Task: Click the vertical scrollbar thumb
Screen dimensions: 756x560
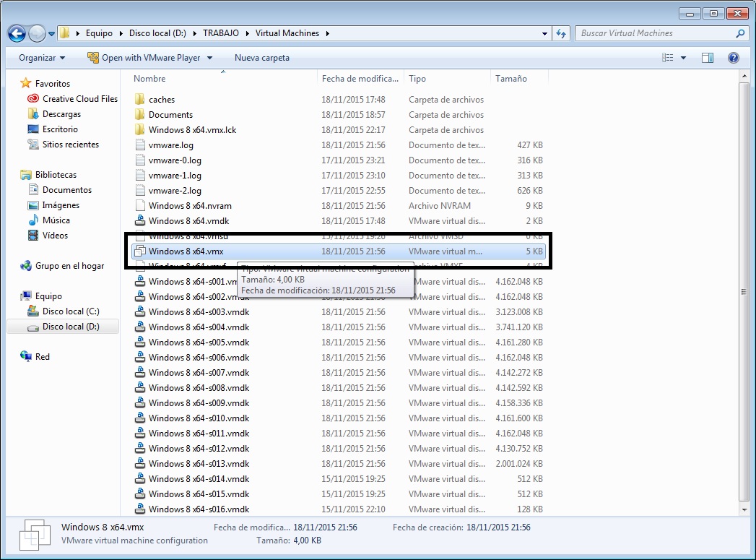Action: point(744,292)
